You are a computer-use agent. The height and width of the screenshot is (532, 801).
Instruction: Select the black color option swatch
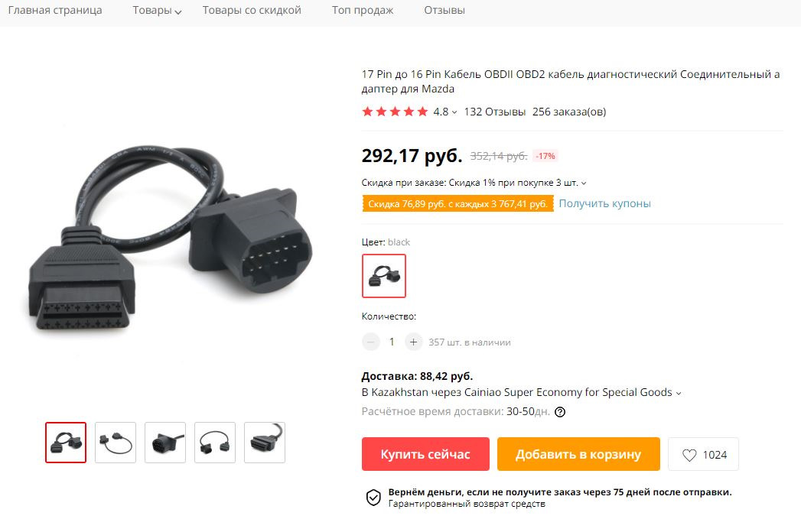click(383, 276)
